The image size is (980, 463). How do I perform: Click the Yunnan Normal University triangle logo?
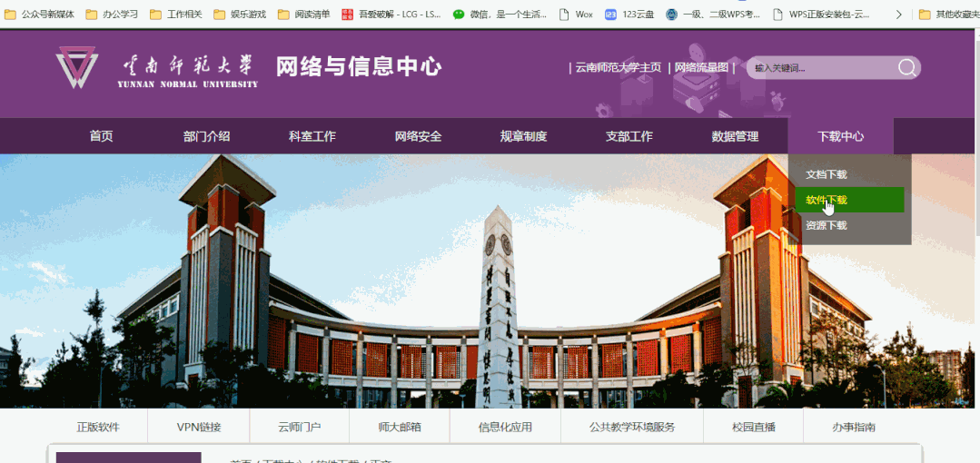pyautogui.click(x=76, y=67)
